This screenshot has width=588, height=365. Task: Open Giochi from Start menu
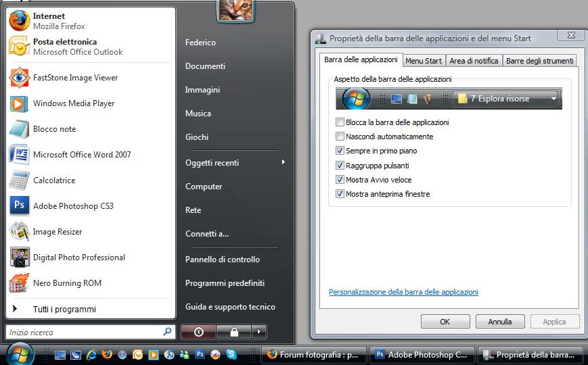(197, 137)
